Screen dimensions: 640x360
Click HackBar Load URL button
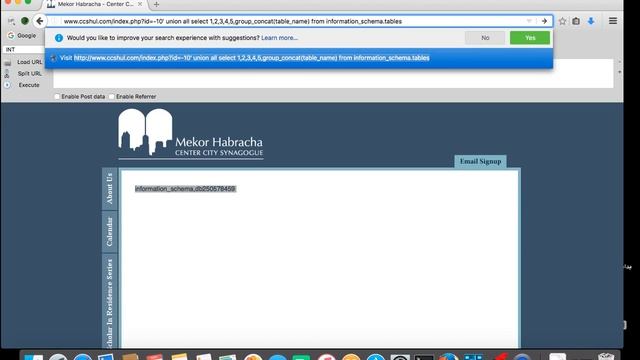30,62
